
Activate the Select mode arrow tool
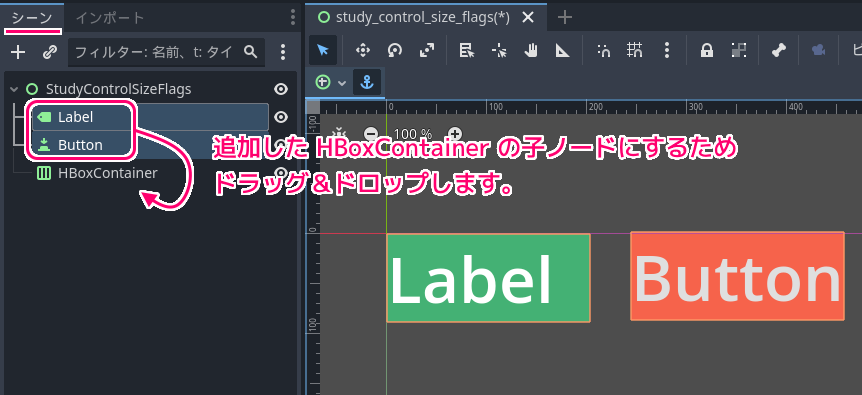pos(323,51)
